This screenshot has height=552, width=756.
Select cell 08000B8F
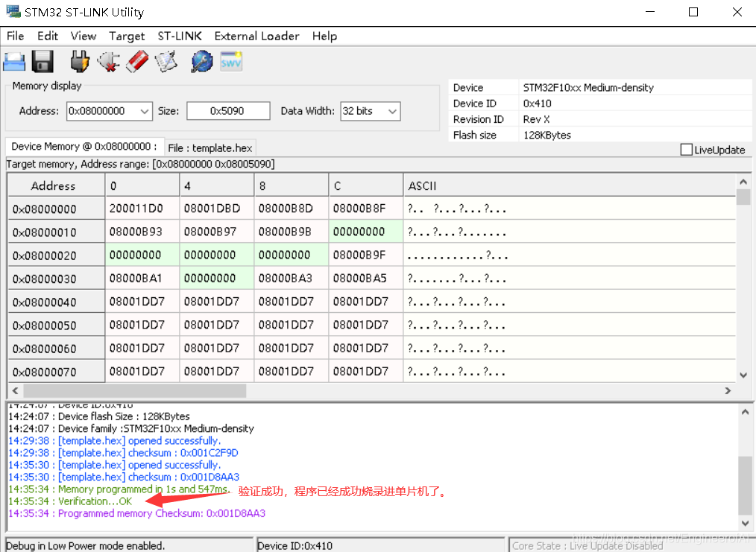click(x=366, y=209)
